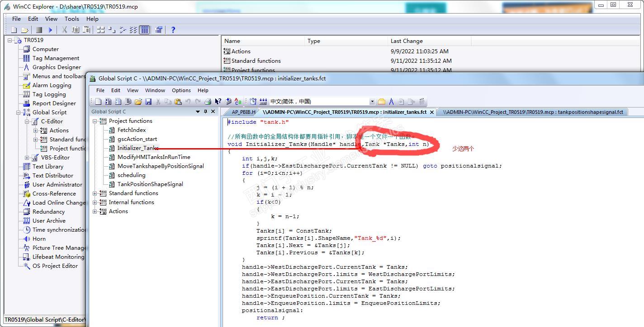The image size is (644, 327).
Task: Select Standard functions row in the right list
Action: [x=256, y=61]
